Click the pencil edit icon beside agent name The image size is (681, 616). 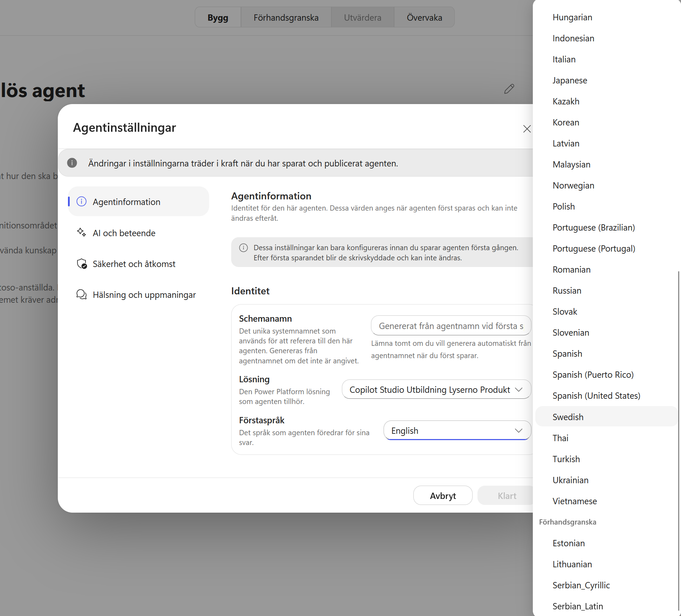[x=509, y=89]
